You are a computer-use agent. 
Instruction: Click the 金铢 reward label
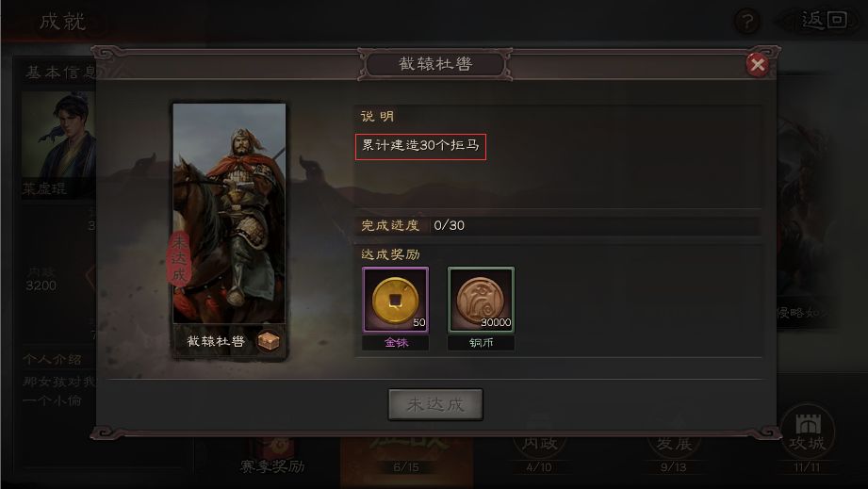(395, 342)
